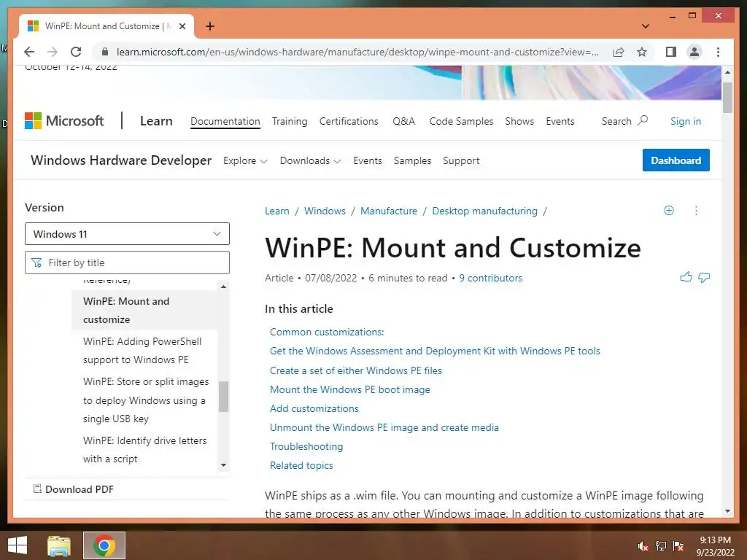Image resolution: width=747 pixels, height=560 pixels.
Task: Open the Q&A section
Action: click(403, 122)
